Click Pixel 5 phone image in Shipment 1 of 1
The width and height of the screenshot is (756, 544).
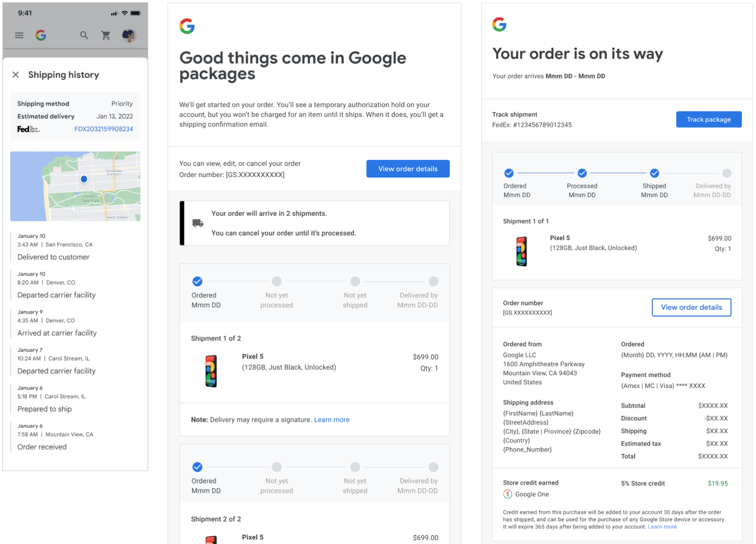522,251
